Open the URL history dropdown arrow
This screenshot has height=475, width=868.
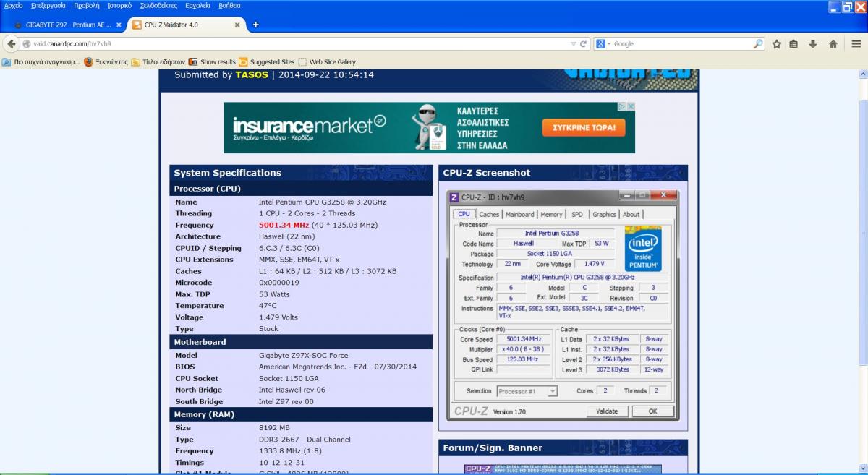click(x=574, y=43)
